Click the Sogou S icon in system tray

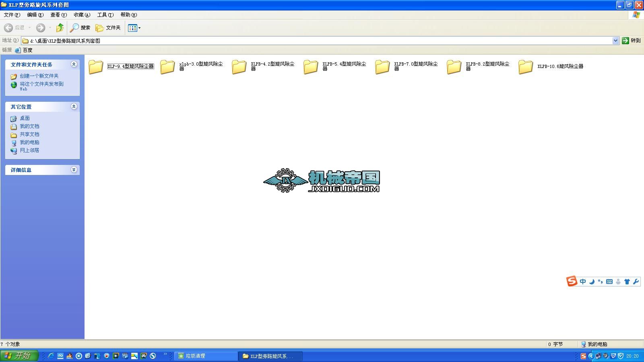(583, 356)
